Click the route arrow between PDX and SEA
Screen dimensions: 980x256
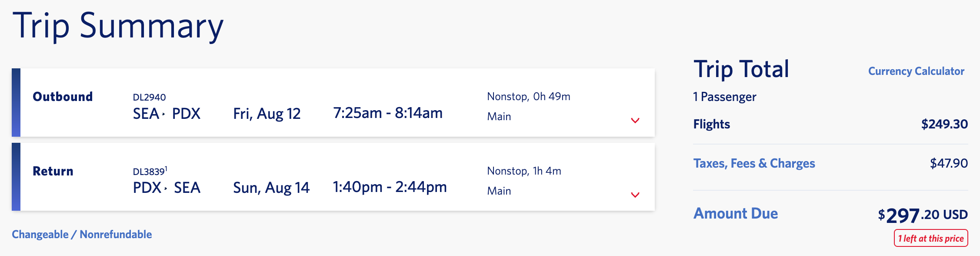tap(166, 189)
